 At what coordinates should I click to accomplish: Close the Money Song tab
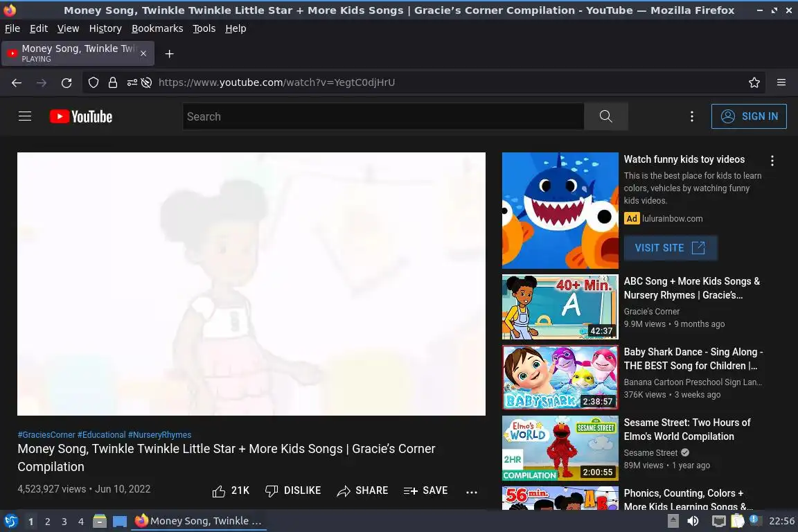point(143,53)
